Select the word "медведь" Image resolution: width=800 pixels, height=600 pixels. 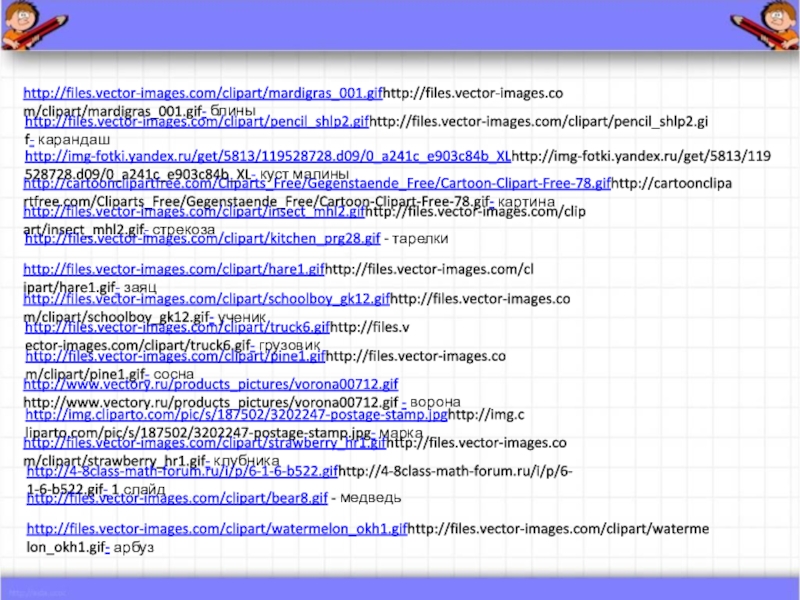click(370, 497)
